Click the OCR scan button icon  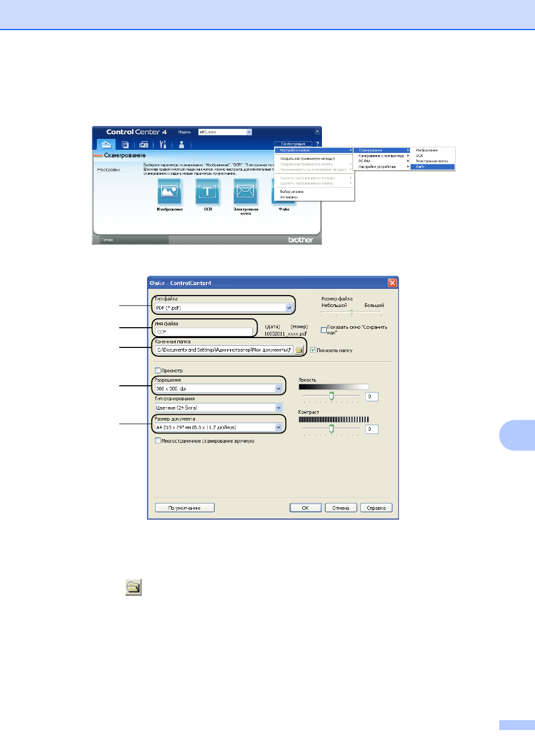(207, 191)
